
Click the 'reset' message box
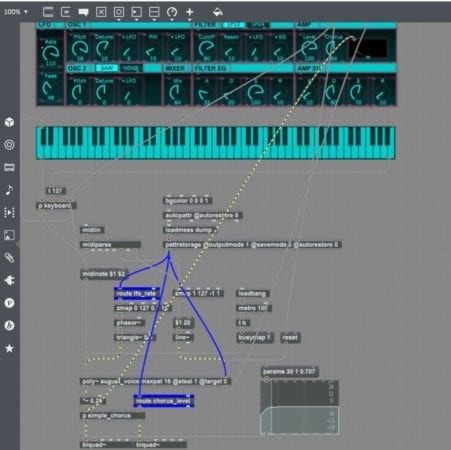pyautogui.click(x=290, y=338)
